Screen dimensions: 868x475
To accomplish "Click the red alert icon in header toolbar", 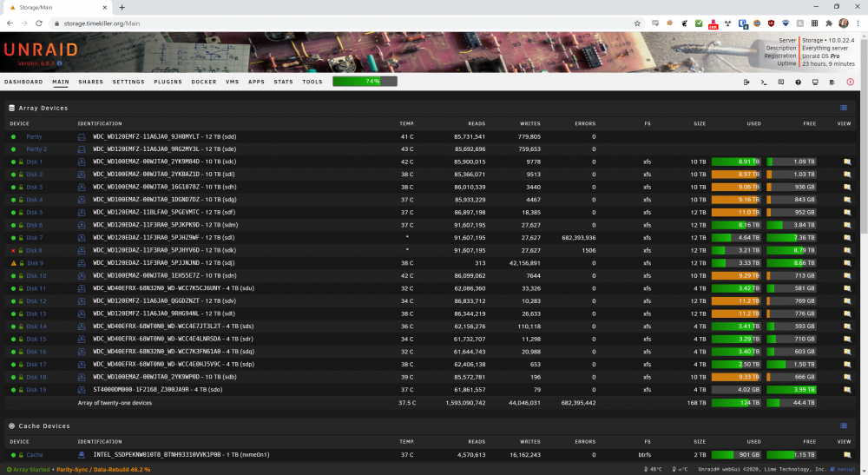I will [851, 82].
